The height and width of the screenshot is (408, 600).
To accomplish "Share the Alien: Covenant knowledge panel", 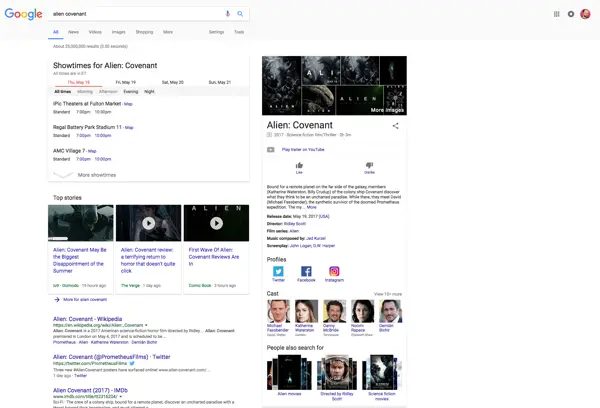I will click(395, 126).
